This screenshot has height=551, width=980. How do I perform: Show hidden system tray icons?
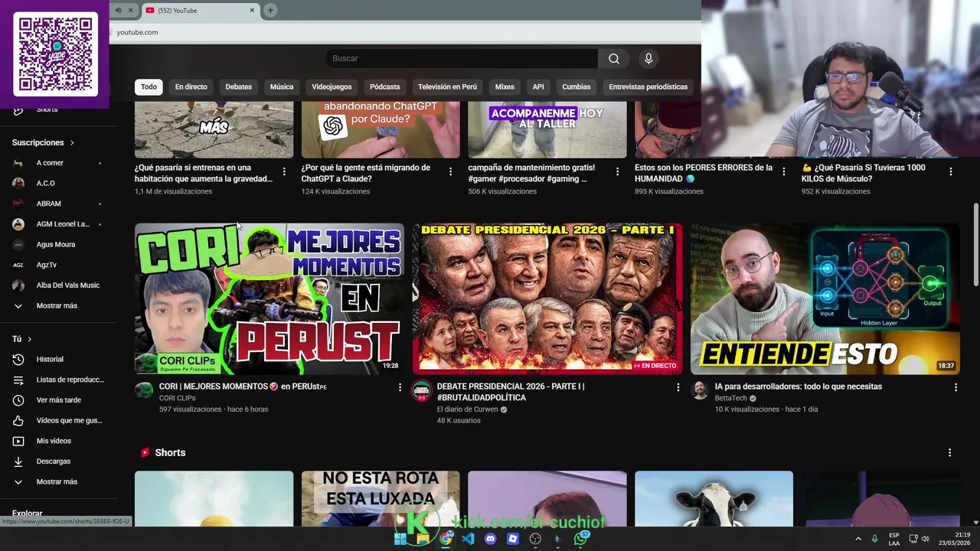point(858,539)
